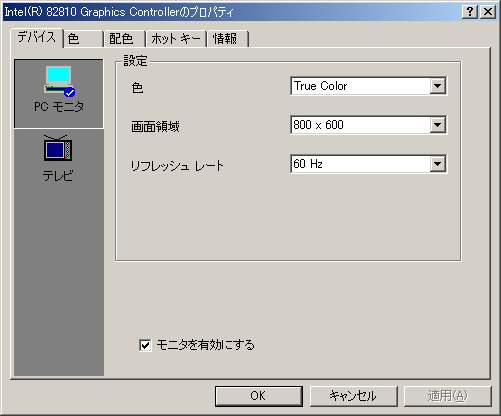
Task: Click the キャンセル button
Action: click(353, 396)
